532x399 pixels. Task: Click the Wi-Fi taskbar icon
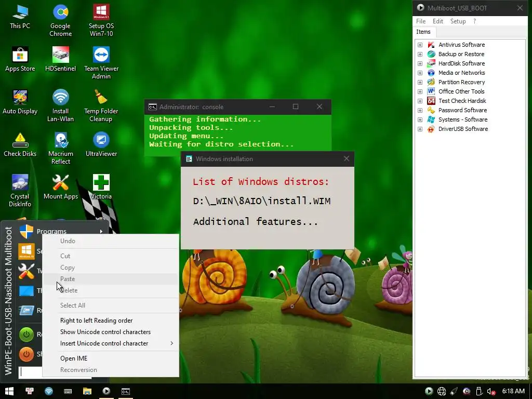point(49,391)
